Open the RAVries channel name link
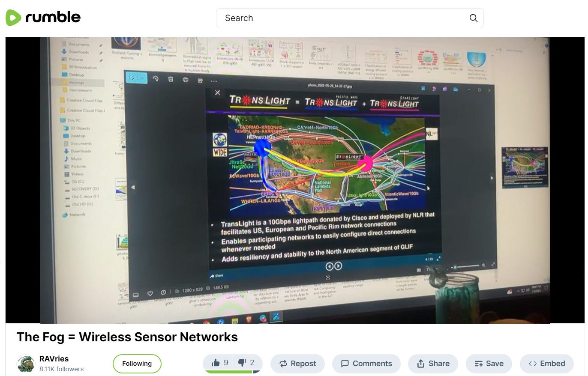The image size is (588, 376). (x=54, y=359)
